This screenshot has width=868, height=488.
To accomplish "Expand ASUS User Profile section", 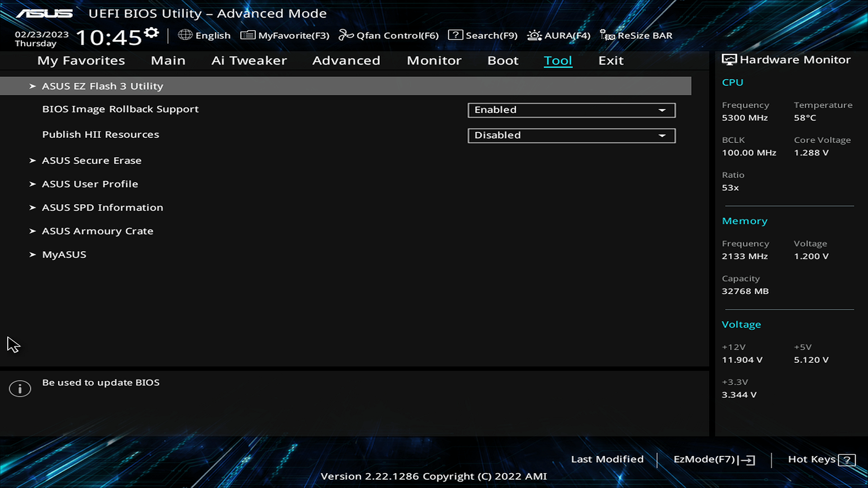I will (x=90, y=183).
